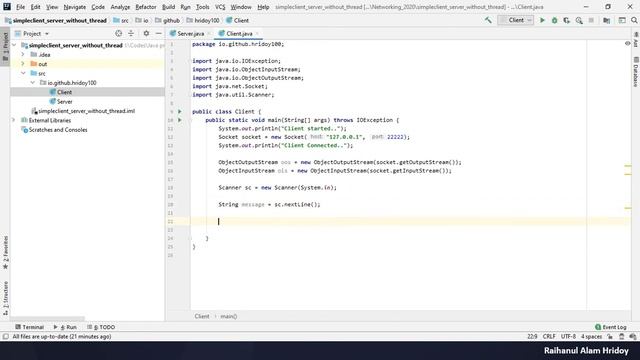Open the Build menu

[x=169, y=7]
